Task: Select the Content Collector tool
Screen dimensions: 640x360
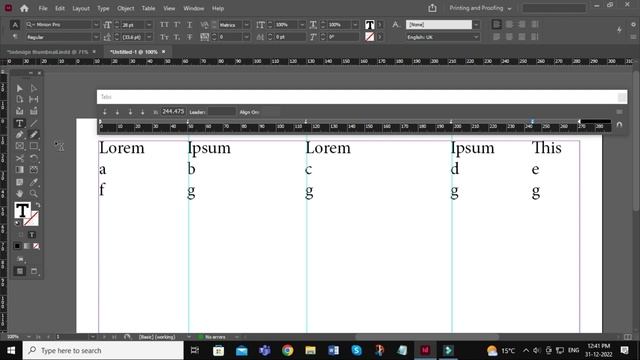Action: (x=19, y=111)
